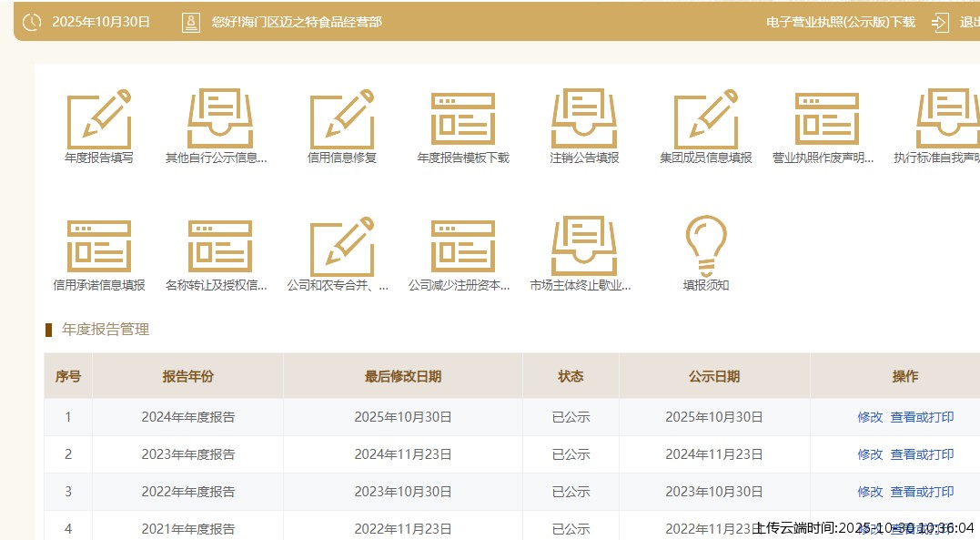Open 名称转让及授权信息 icon
The height and width of the screenshot is (540, 980).
[219, 247]
